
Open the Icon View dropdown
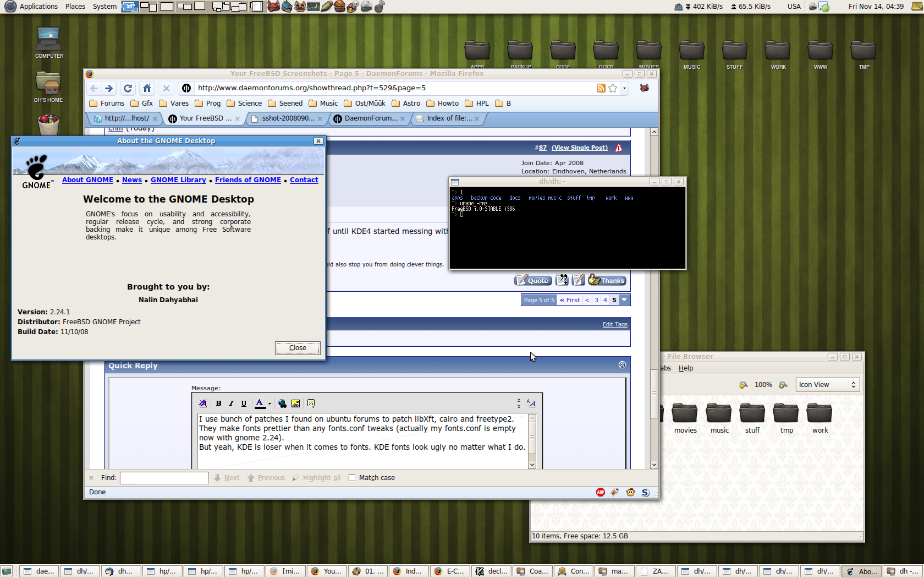click(x=827, y=385)
